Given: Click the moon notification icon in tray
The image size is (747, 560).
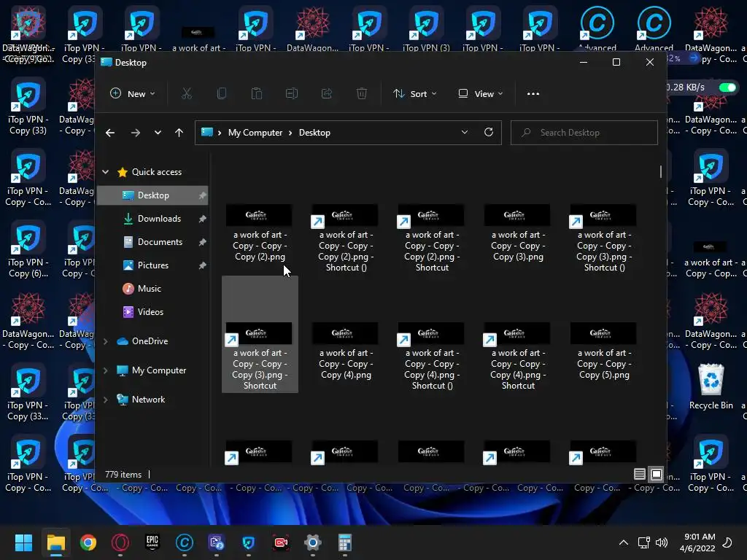Looking at the screenshot, I should [x=727, y=542].
